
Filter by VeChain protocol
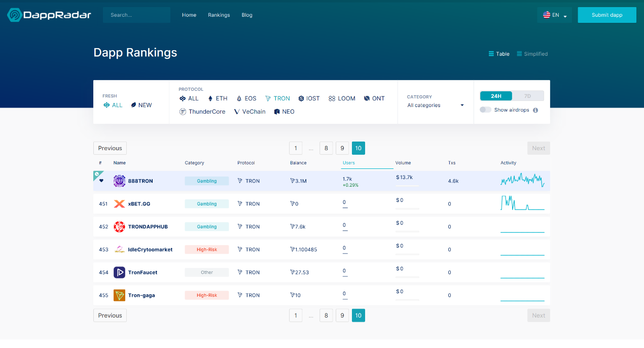coord(249,112)
